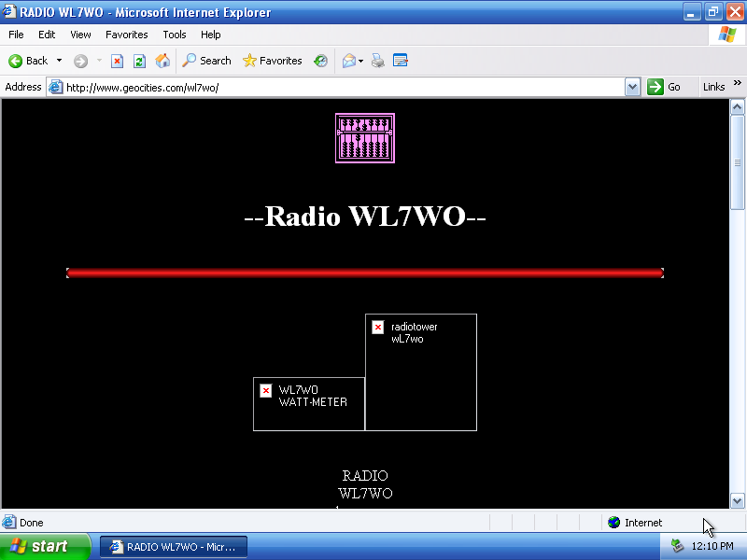Click the scroll down arrow
Screen dimensions: 747x560
tap(737, 500)
